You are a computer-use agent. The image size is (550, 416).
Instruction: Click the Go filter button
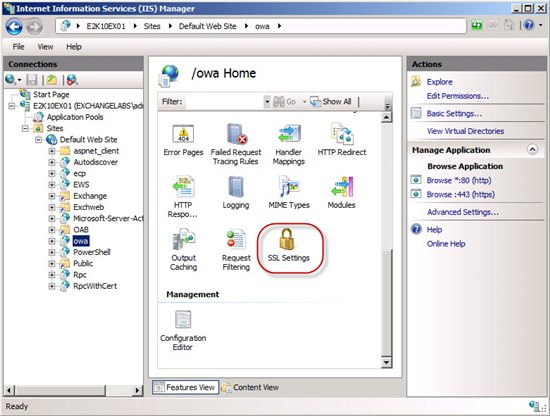click(284, 102)
